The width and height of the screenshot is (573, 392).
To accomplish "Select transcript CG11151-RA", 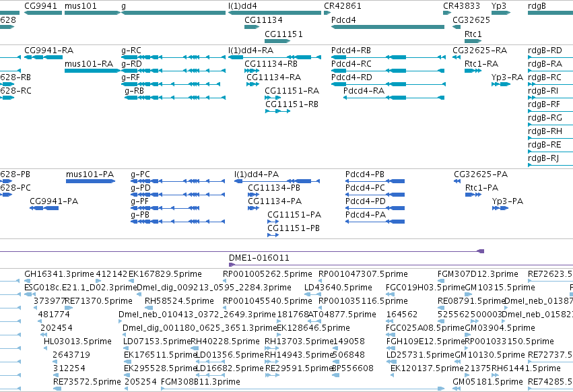I will (273, 98).
